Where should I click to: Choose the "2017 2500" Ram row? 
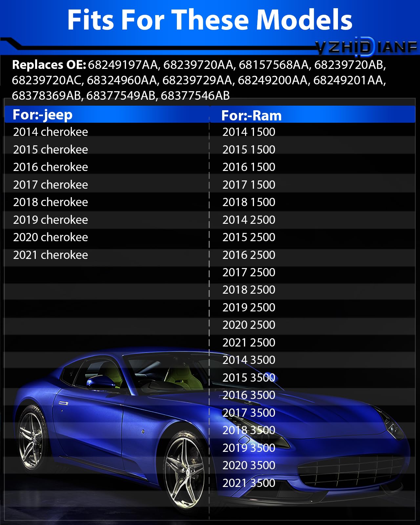249,272
